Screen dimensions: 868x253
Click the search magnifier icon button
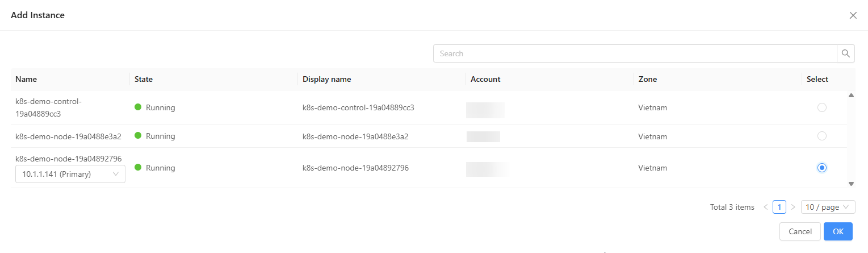click(846, 53)
